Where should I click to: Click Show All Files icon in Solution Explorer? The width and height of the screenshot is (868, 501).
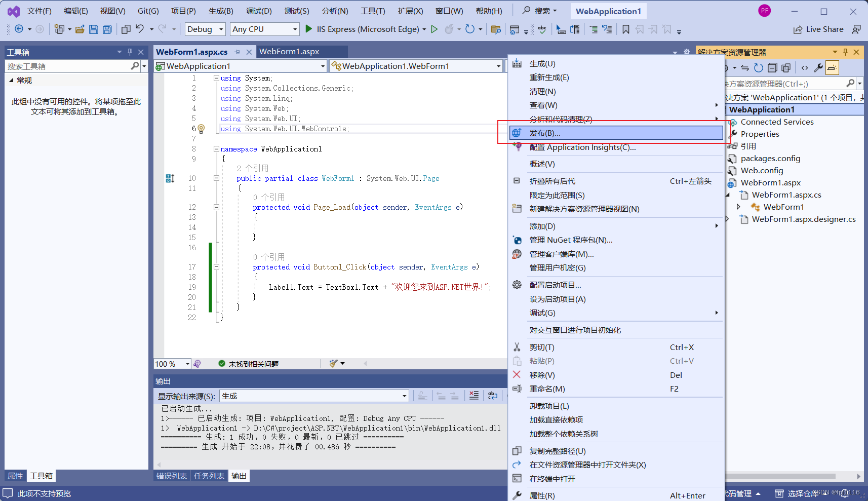pyautogui.click(x=786, y=68)
